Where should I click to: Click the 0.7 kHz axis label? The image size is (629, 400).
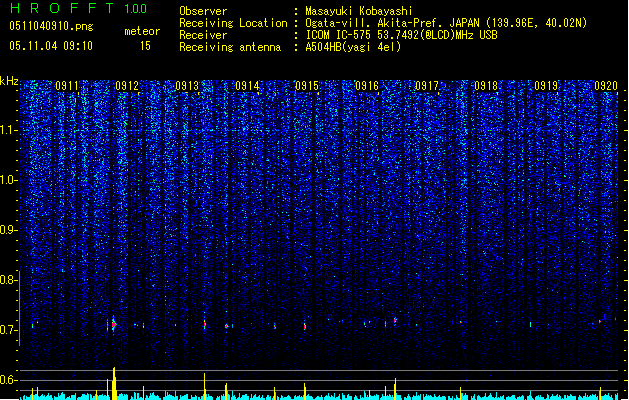(8, 330)
